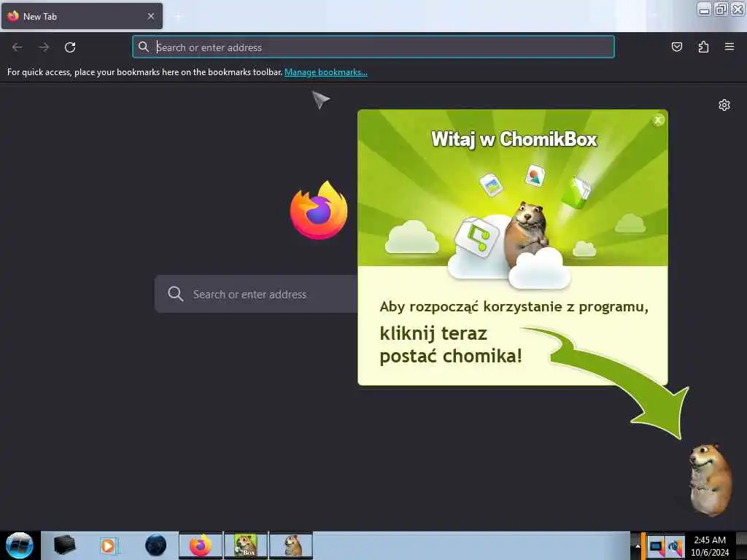
Task: Open the Manage bookmarks link
Action: click(x=326, y=72)
